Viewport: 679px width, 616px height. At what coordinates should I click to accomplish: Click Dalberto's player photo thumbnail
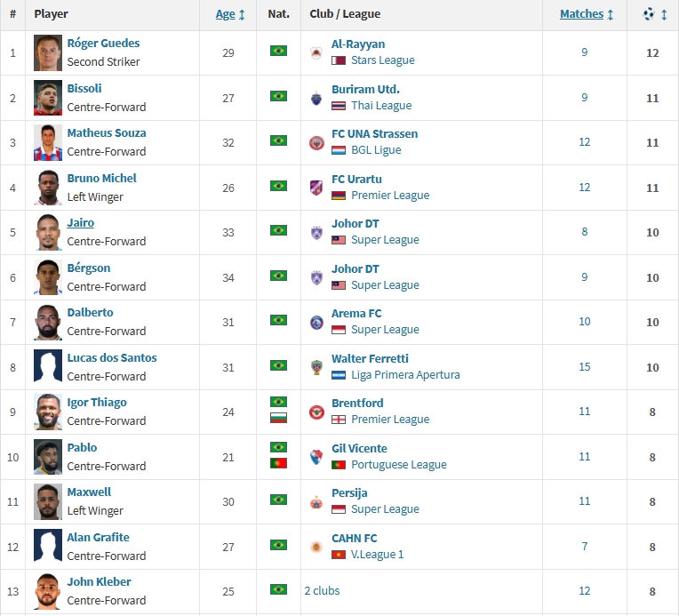click(48, 322)
